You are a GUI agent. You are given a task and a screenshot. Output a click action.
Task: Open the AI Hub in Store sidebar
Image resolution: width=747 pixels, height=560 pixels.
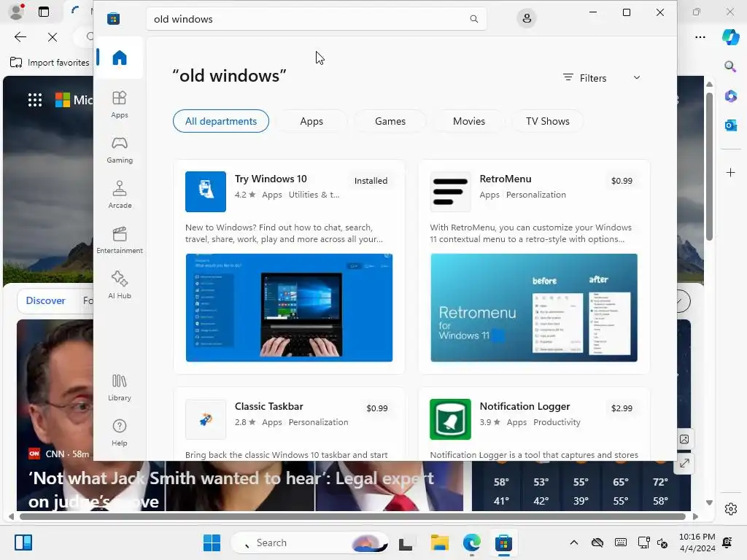point(120,285)
